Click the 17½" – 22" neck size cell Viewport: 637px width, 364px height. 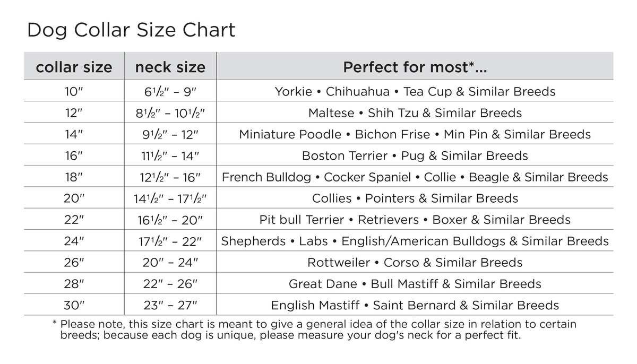coord(170,241)
